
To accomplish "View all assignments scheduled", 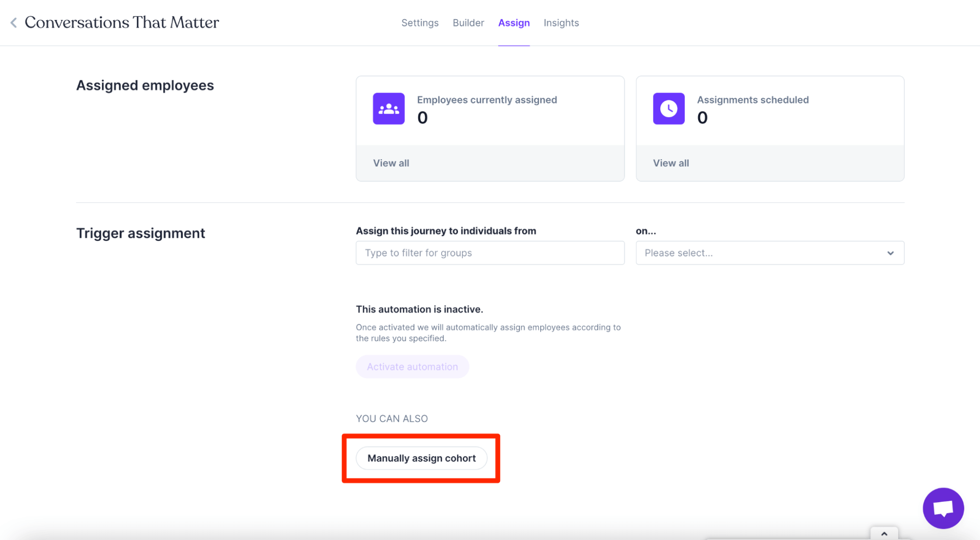I will (670, 163).
